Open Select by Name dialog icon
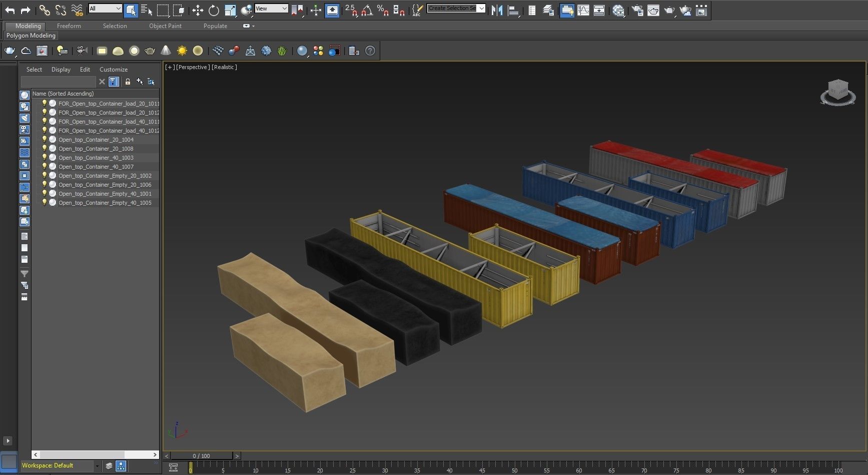 tap(147, 10)
